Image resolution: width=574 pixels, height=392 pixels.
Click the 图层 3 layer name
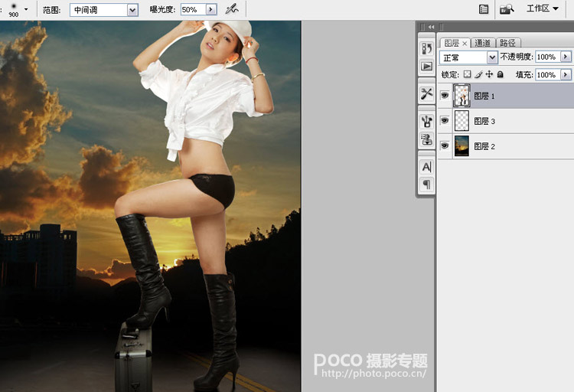[x=484, y=121]
